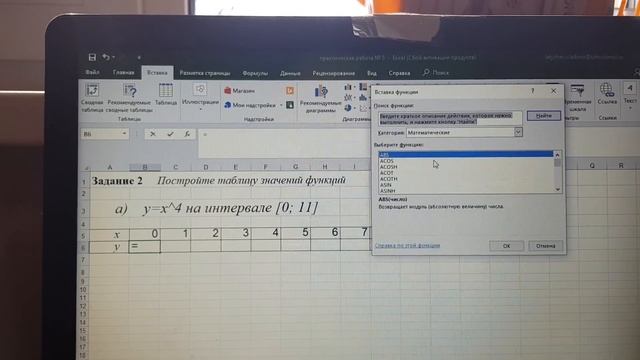Insert a line chart from the ribbon
Image resolution: width=640 pixels, height=360 pixels.
(348, 98)
